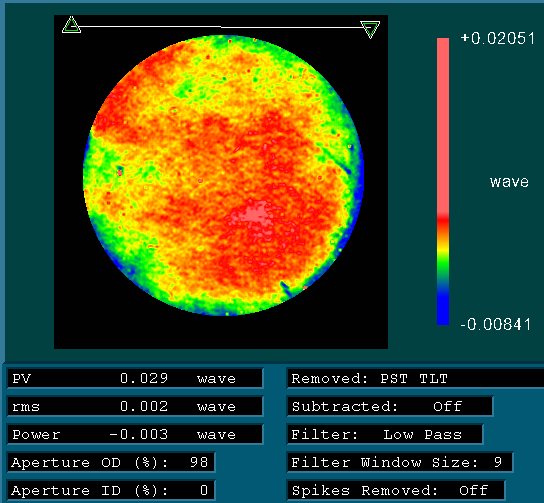Select the Filter Window Size field
The image size is (544, 503).
(x=400, y=462)
